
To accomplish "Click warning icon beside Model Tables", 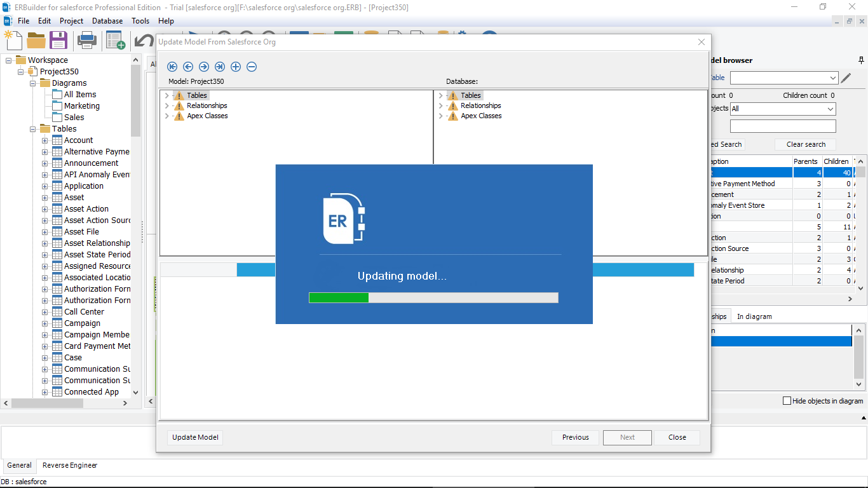I will 179,96.
